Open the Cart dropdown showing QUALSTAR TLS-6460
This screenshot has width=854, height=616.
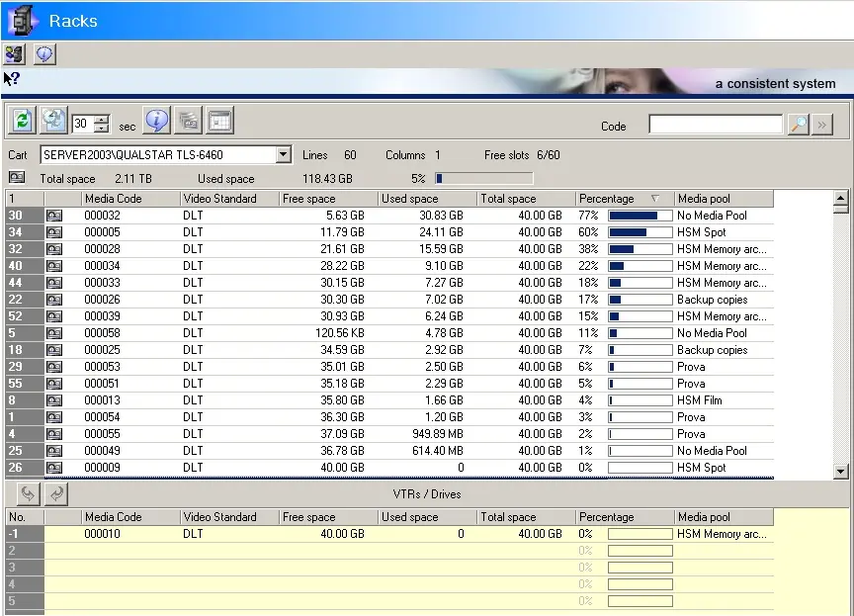click(284, 155)
